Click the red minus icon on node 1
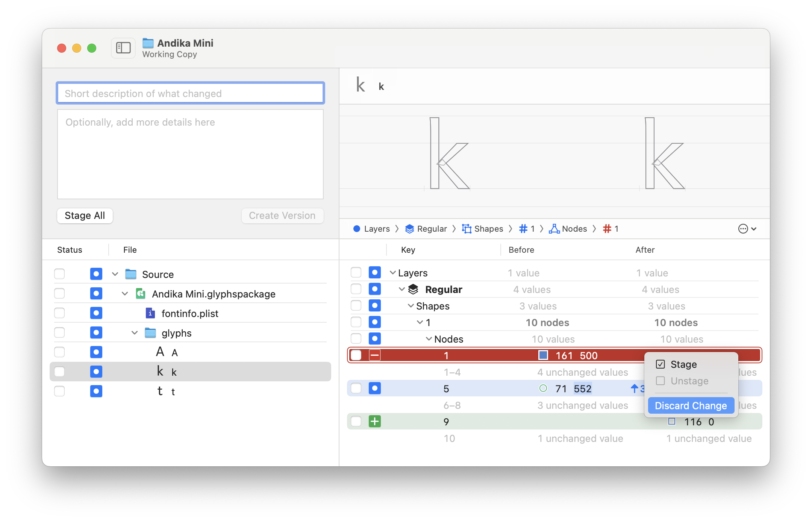This screenshot has height=522, width=812. pos(374,355)
